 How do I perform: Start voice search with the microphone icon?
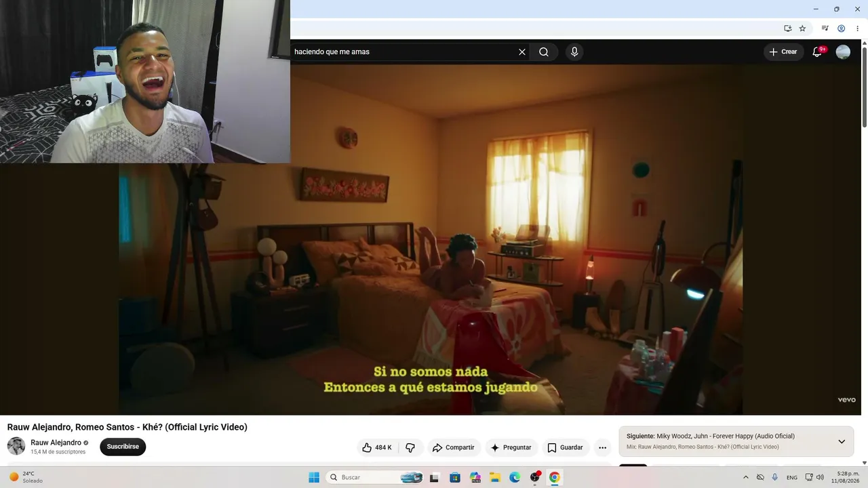[574, 52]
